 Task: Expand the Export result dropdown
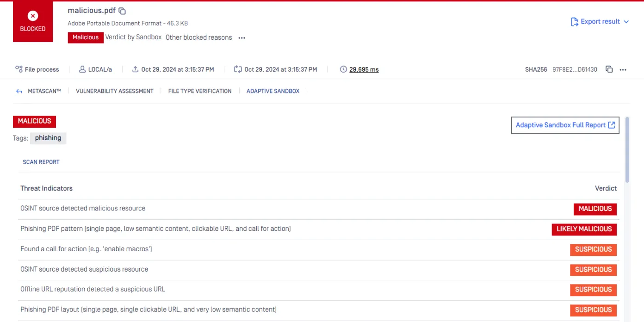click(x=626, y=22)
